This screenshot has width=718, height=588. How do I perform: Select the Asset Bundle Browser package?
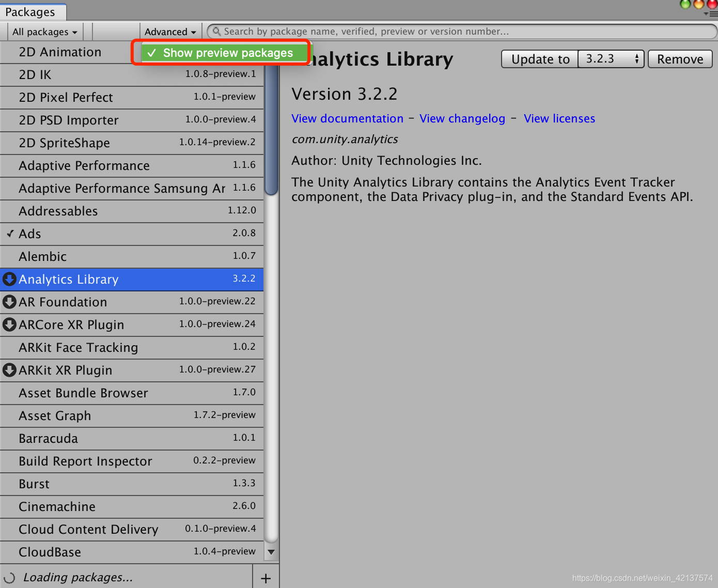(132, 393)
